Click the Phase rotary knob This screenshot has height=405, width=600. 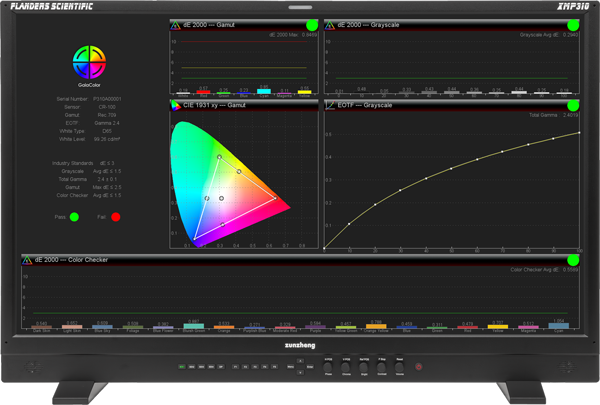click(328, 367)
